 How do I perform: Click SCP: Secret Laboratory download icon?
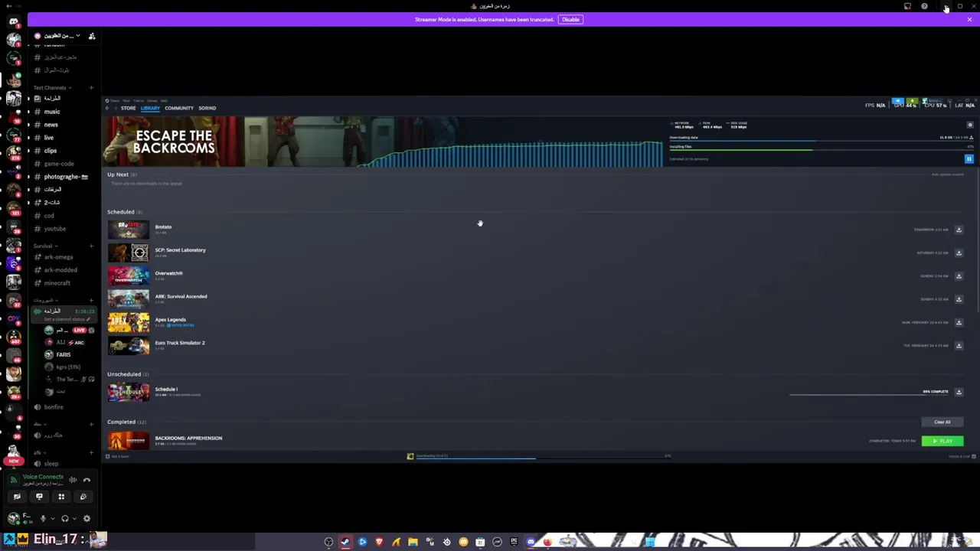click(959, 253)
